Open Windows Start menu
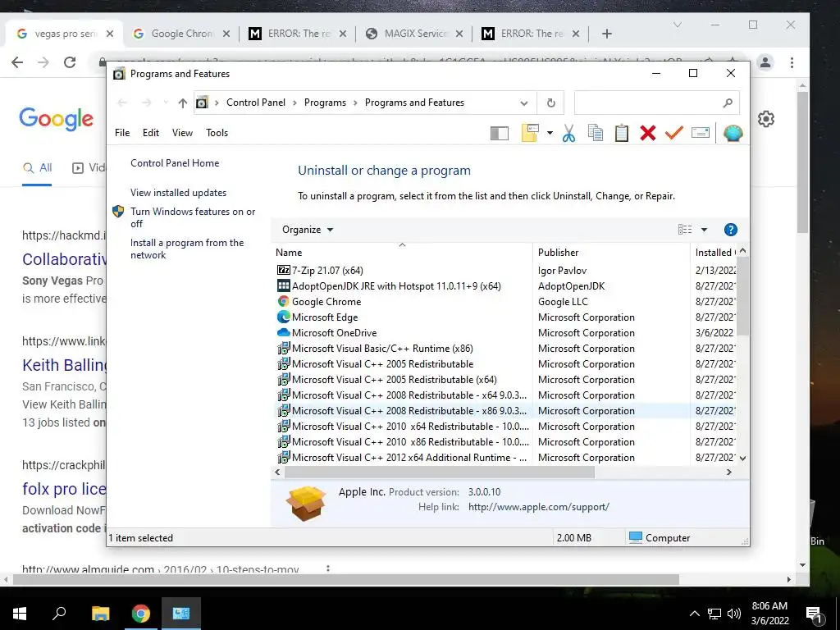Screen dimensions: 840x630 pos(20,614)
